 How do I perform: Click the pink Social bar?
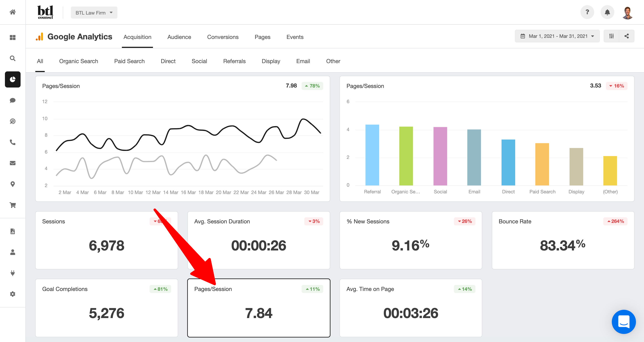coord(440,156)
